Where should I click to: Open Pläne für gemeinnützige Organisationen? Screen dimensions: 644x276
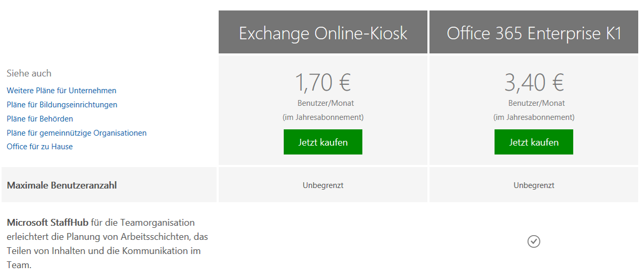pos(76,133)
